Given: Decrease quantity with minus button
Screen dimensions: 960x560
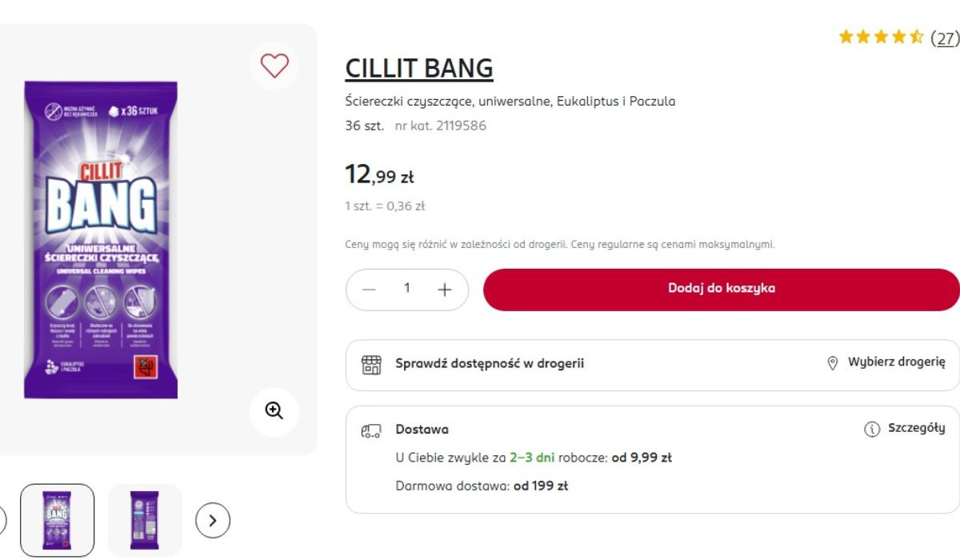Looking at the screenshot, I should tap(369, 290).
